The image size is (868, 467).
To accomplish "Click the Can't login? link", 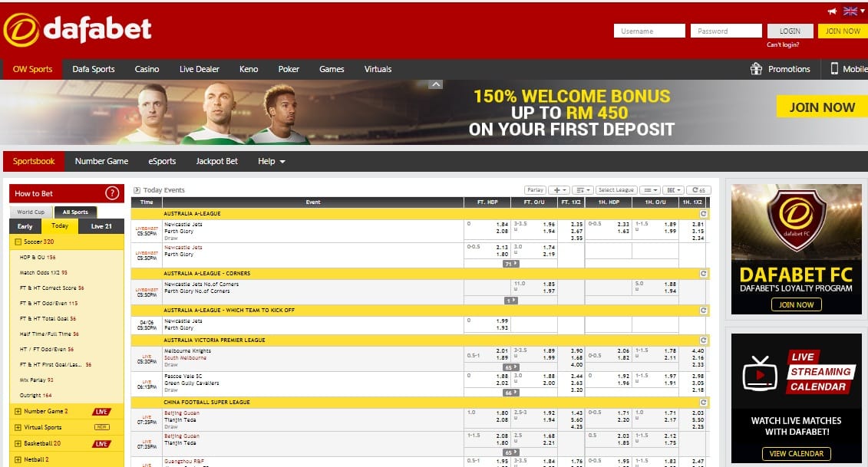I will (783, 44).
